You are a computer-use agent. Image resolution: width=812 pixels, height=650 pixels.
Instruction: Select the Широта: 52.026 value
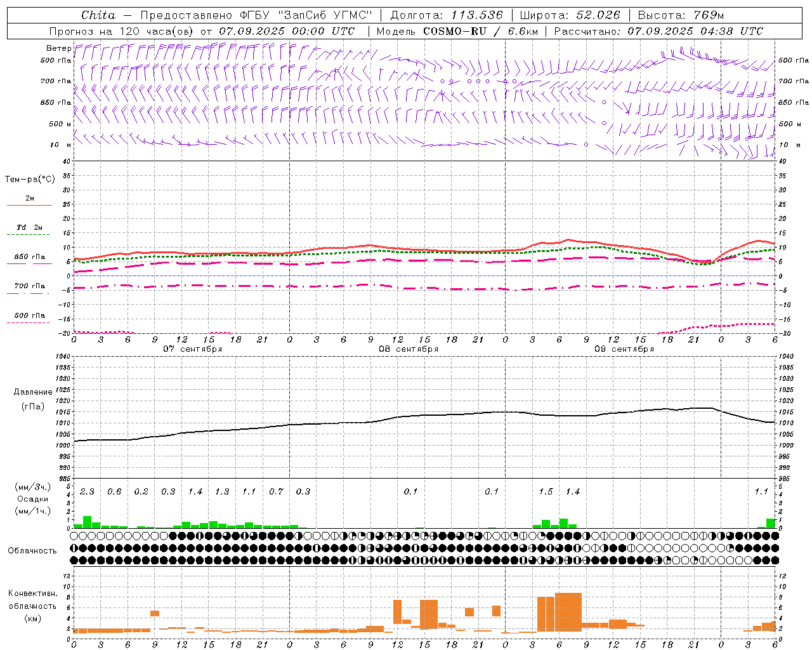pos(570,15)
